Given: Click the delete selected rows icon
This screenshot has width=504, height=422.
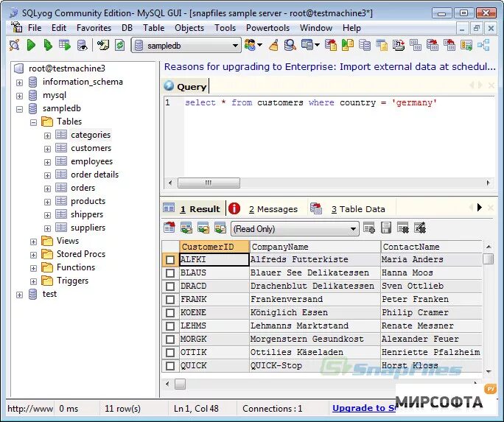Looking at the screenshot, I should click(403, 228).
